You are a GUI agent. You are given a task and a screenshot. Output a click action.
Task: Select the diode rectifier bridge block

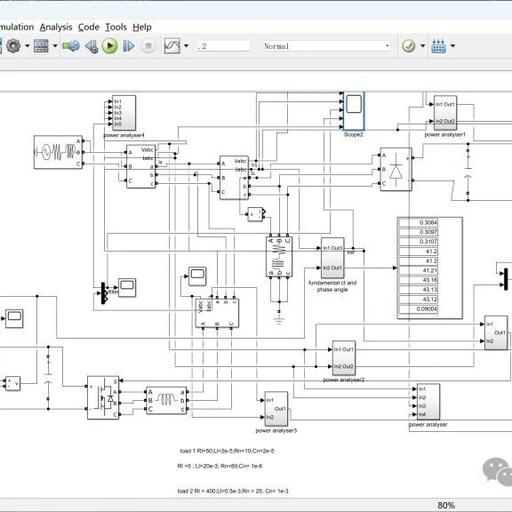pos(396,169)
